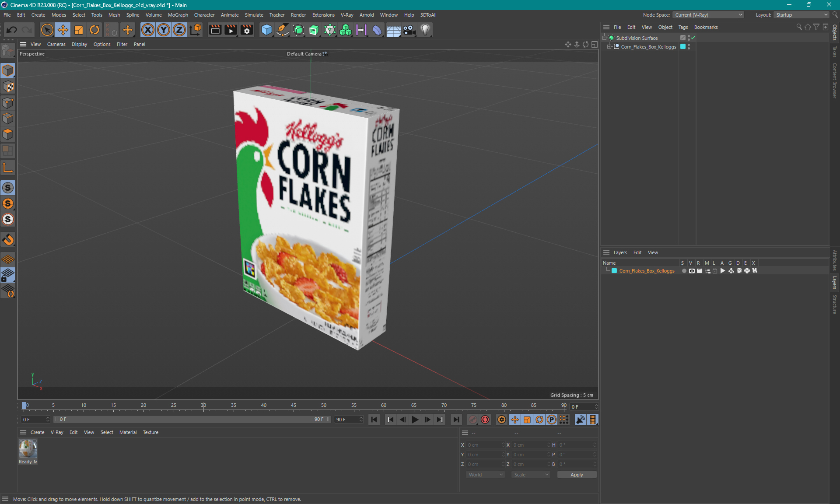The image size is (840, 504).
Task: Toggle visibility of Corn_Flakes_Box_Kelloggs layer
Action: 691,271
